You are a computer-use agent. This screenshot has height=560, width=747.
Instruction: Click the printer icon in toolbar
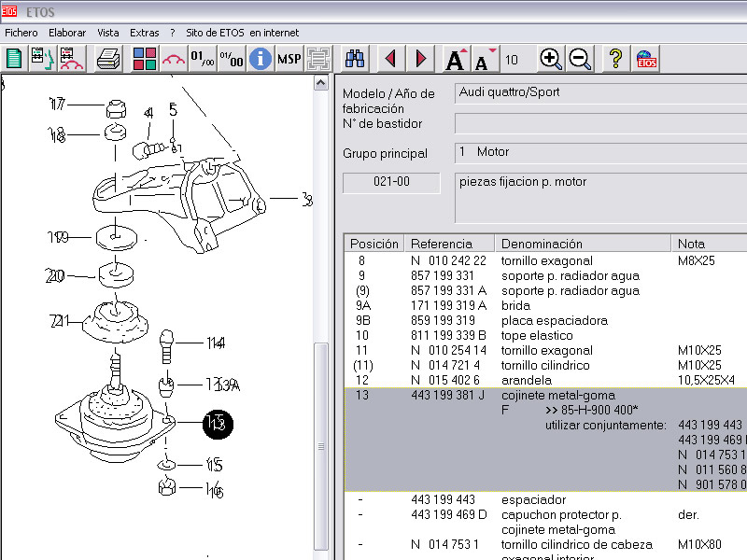point(109,59)
